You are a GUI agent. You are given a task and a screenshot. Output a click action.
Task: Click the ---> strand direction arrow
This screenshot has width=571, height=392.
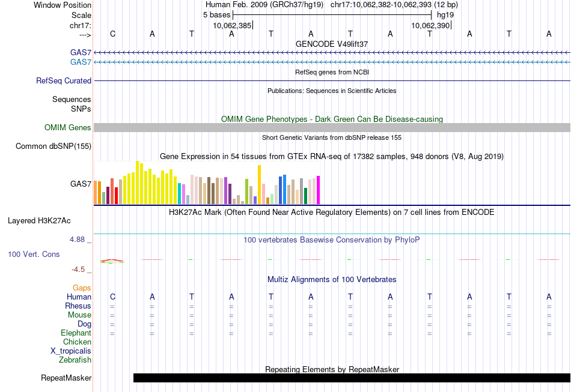[x=85, y=35]
